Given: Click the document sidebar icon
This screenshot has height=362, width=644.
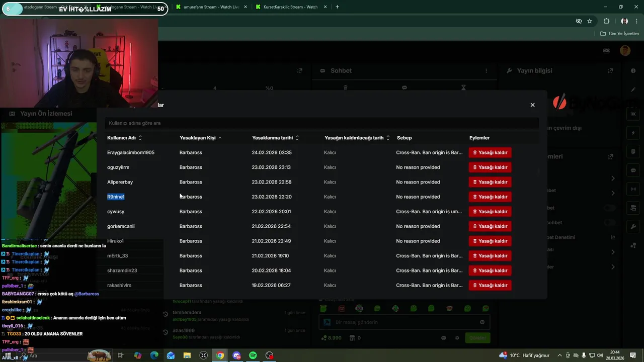Looking at the screenshot, I should click(633, 152).
